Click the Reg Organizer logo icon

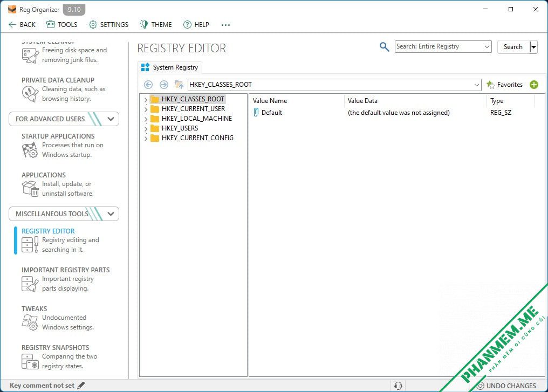pyautogui.click(x=12, y=9)
